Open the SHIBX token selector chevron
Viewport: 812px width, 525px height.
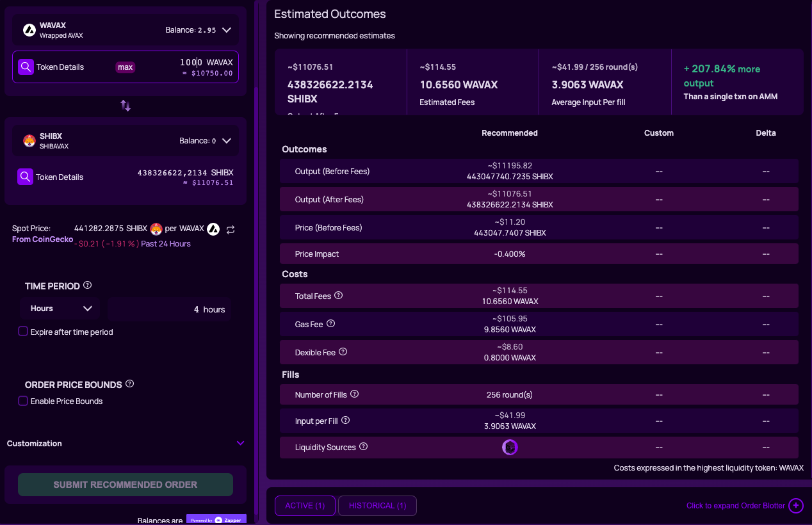pyautogui.click(x=226, y=141)
